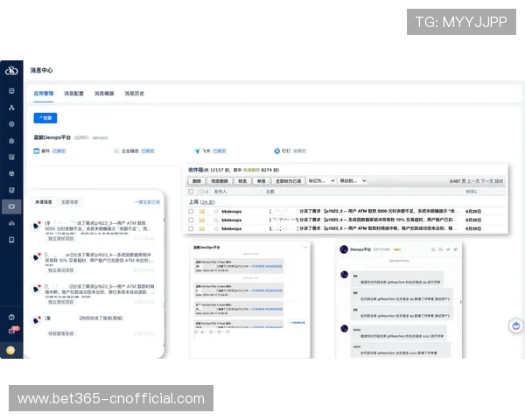The image size is (525, 420).
Task: Switch to the 消息配置 tab
Action: [x=73, y=94]
